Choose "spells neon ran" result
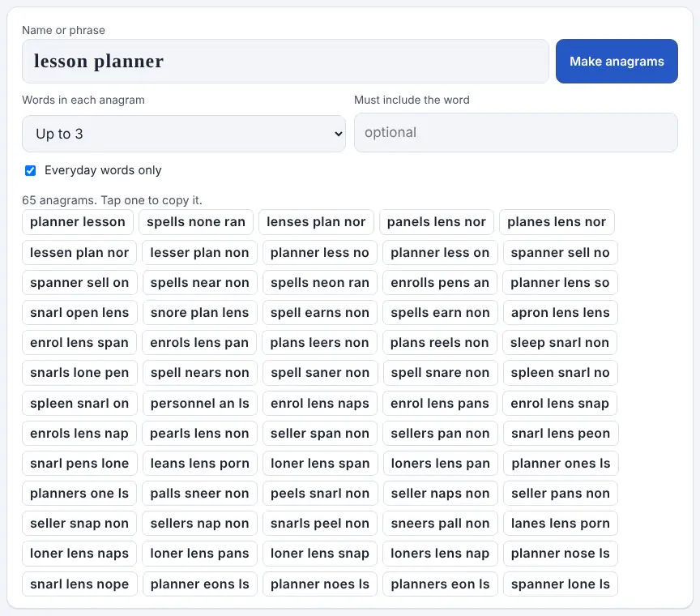Image resolution: width=700 pixels, height=616 pixels. pos(320,283)
